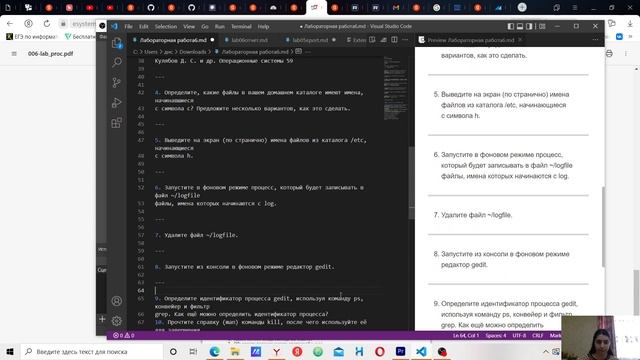Open Customize Layout in VS Code title bar
This screenshot has width=640, height=360.
click(x=542, y=26)
